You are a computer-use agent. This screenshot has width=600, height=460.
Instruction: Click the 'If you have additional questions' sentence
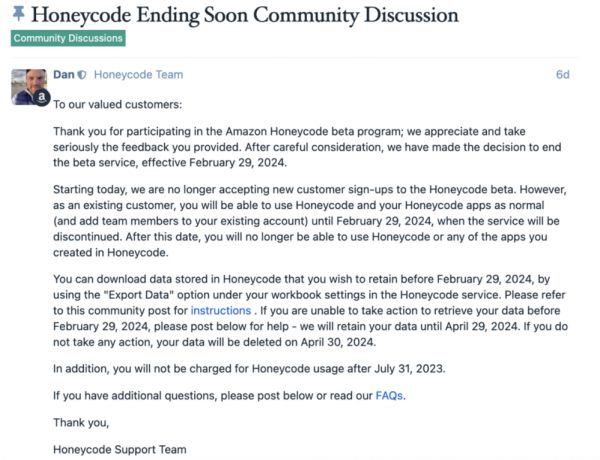213,395
